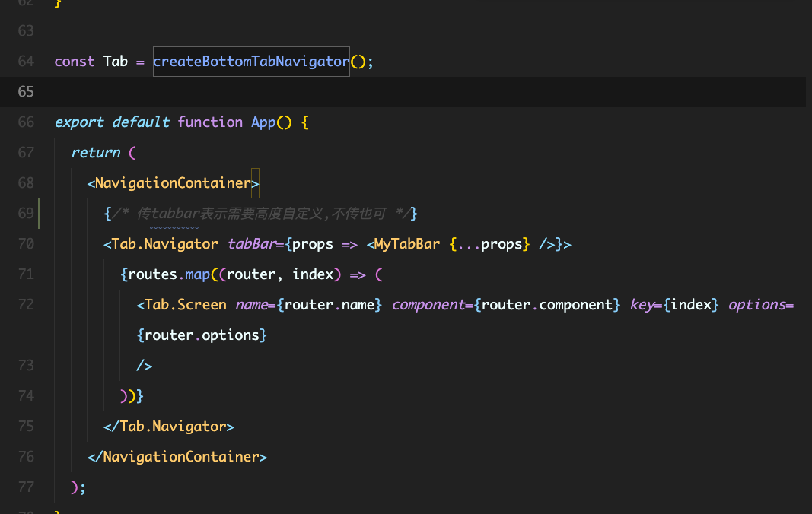Click line number 64 in gutter
Viewport: 812px width, 514px height.
pos(26,62)
